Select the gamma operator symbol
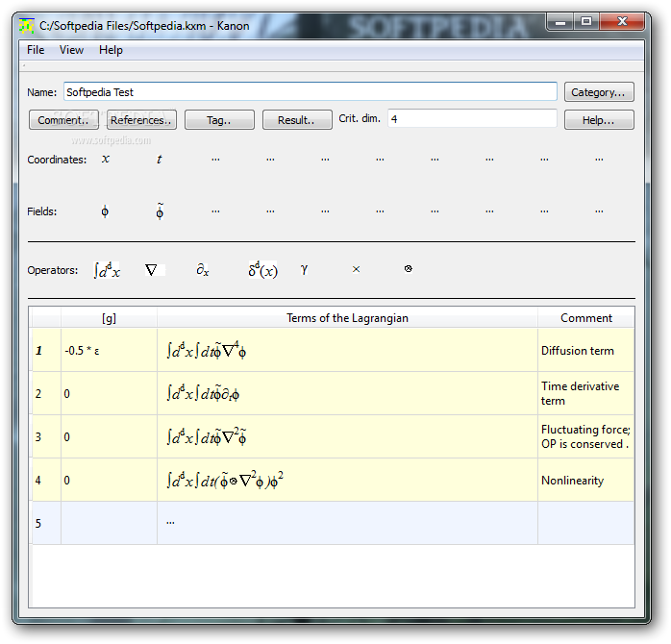This screenshot has width=671, height=644. (304, 269)
